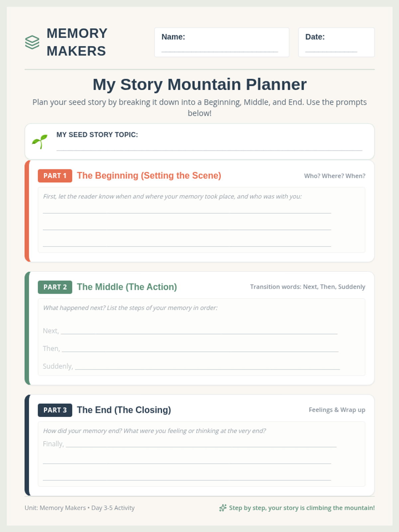Click the sparkle icon in footer
This screenshot has width=399, height=532.
click(223, 508)
